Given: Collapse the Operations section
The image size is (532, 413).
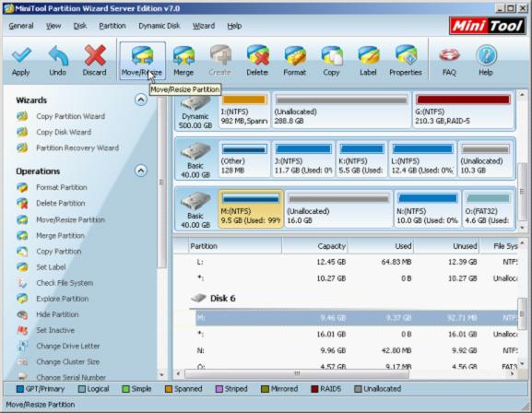Looking at the screenshot, I should click(141, 171).
